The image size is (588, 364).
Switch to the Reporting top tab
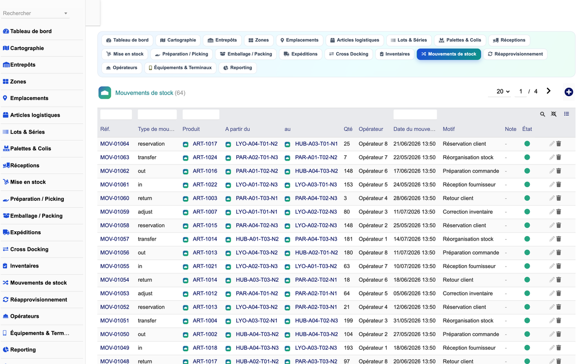coord(238,68)
